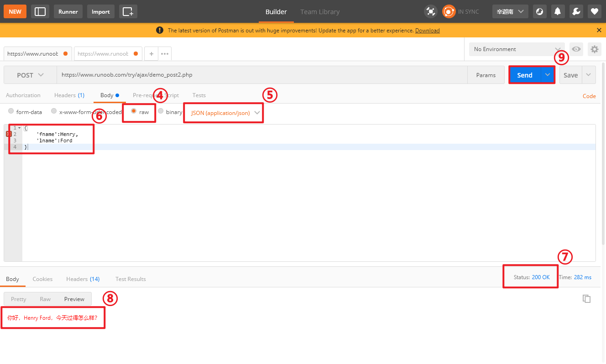Open the Params editor
The image size is (606, 364).
point(486,75)
